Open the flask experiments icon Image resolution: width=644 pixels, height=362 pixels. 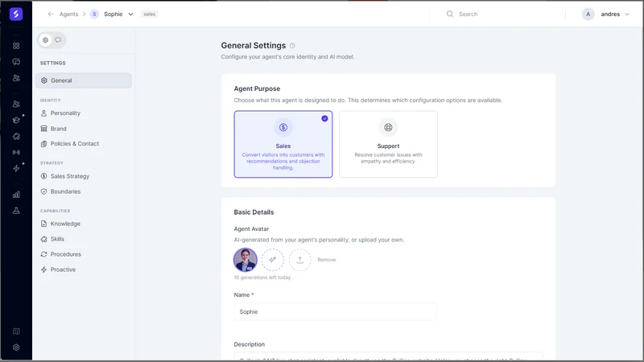16,211
